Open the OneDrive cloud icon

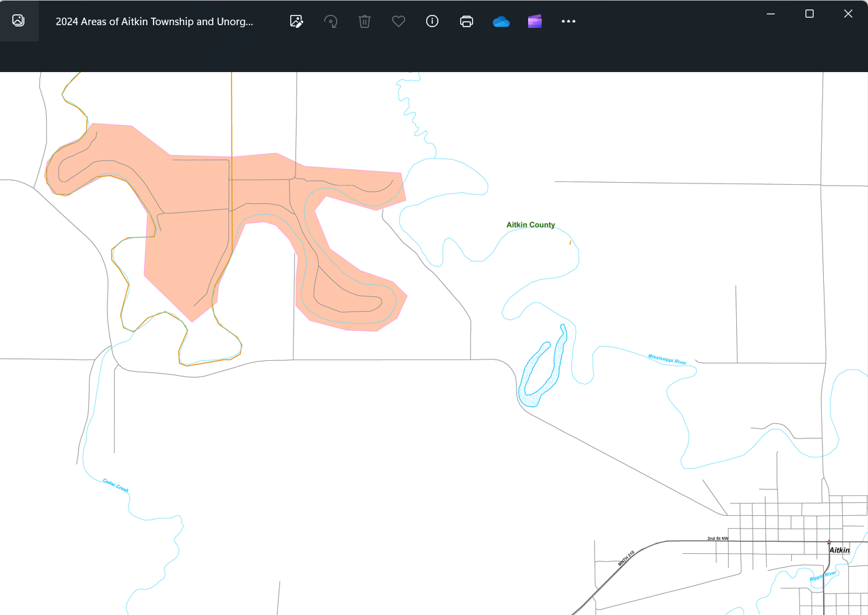(x=501, y=21)
